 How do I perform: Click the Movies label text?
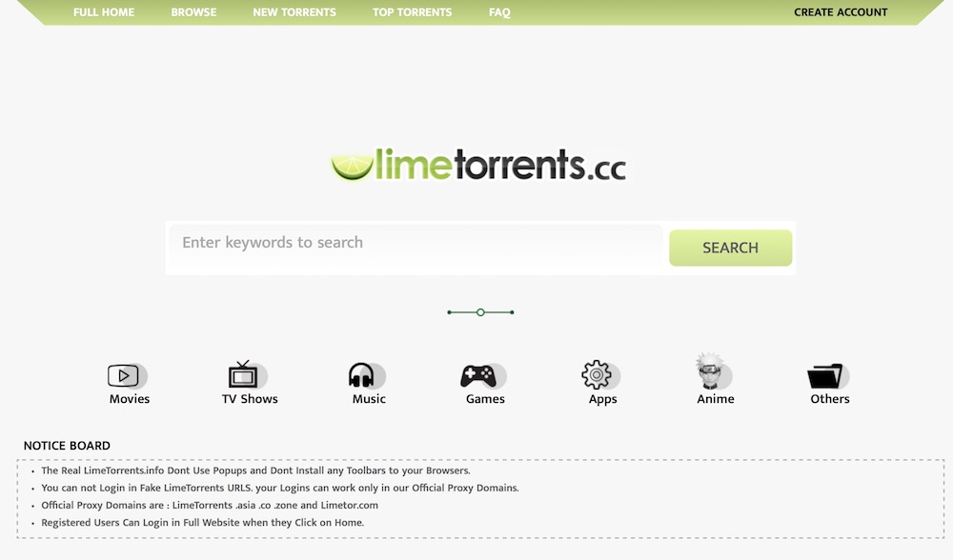pyautogui.click(x=130, y=399)
